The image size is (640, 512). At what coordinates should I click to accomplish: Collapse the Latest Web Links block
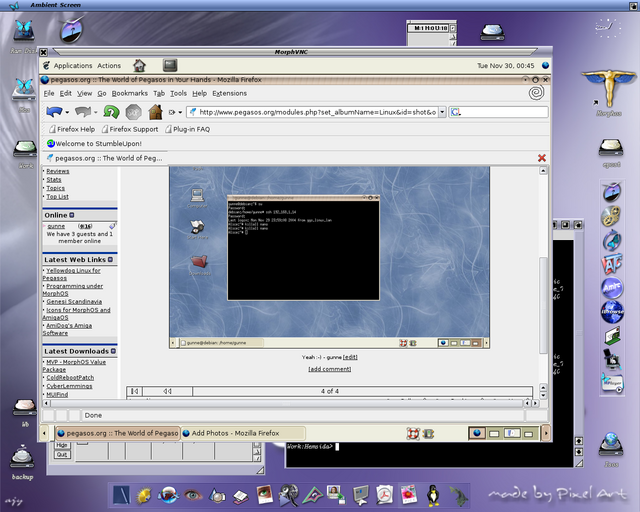pyautogui.click(x=110, y=259)
